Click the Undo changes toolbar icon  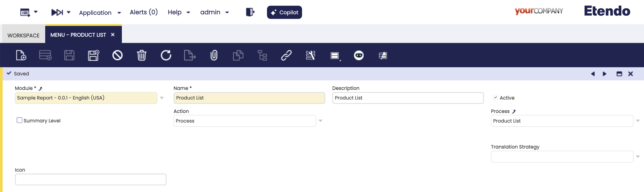(117, 55)
